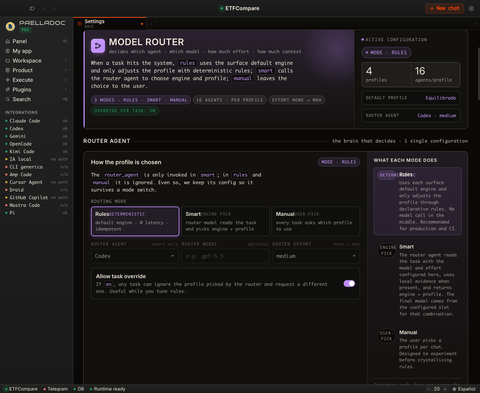The width and height of the screenshot is (480, 393).
Task: Select the Amp Code integration row
Action: point(36,174)
